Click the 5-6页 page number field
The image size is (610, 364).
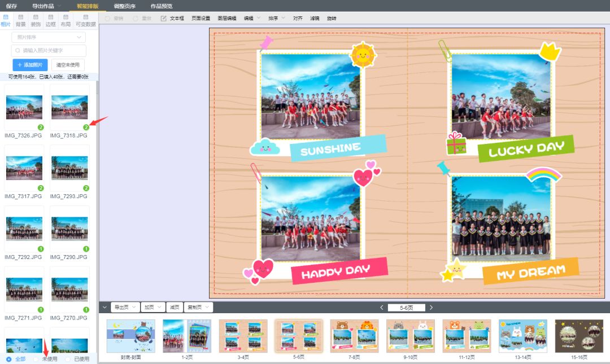pyautogui.click(x=407, y=308)
